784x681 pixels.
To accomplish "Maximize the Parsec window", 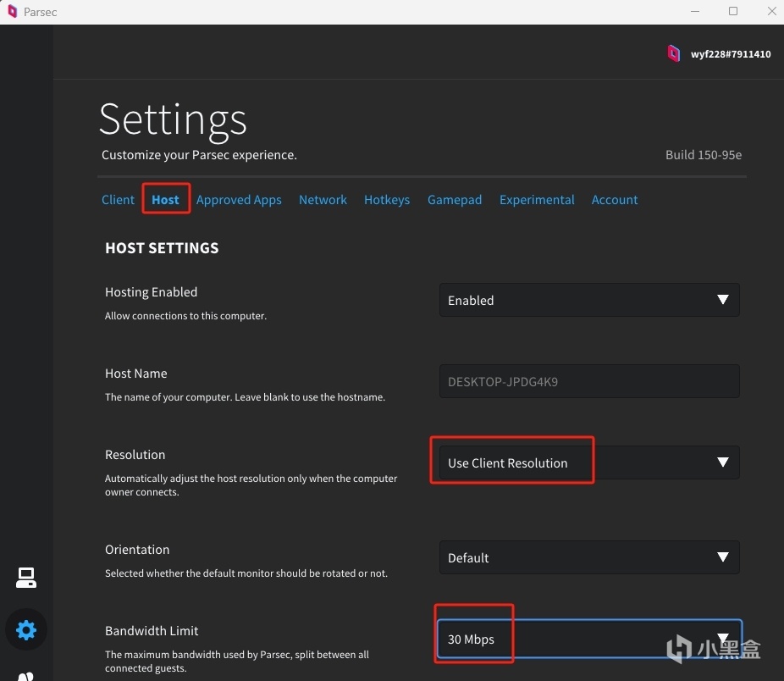I will [733, 12].
